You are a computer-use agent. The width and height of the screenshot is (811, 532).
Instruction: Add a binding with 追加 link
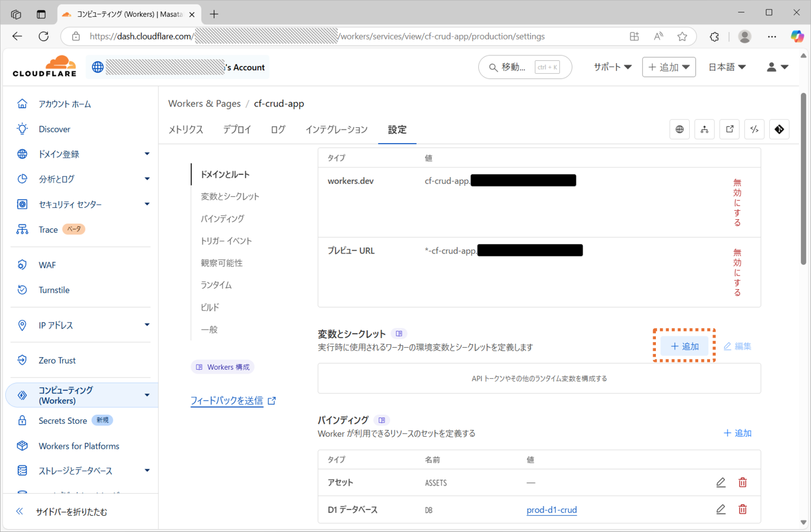pos(738,433)
